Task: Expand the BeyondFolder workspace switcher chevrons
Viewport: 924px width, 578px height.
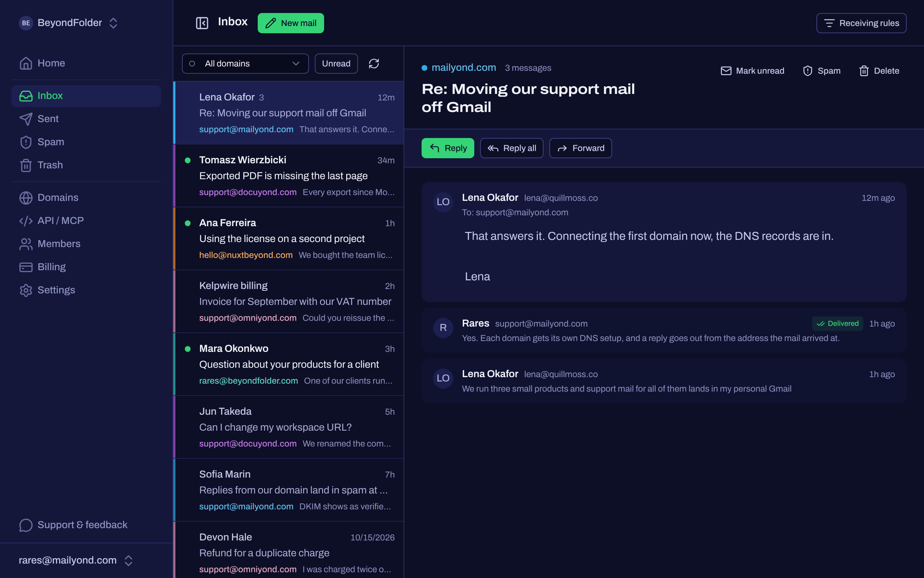Action: 113,23
